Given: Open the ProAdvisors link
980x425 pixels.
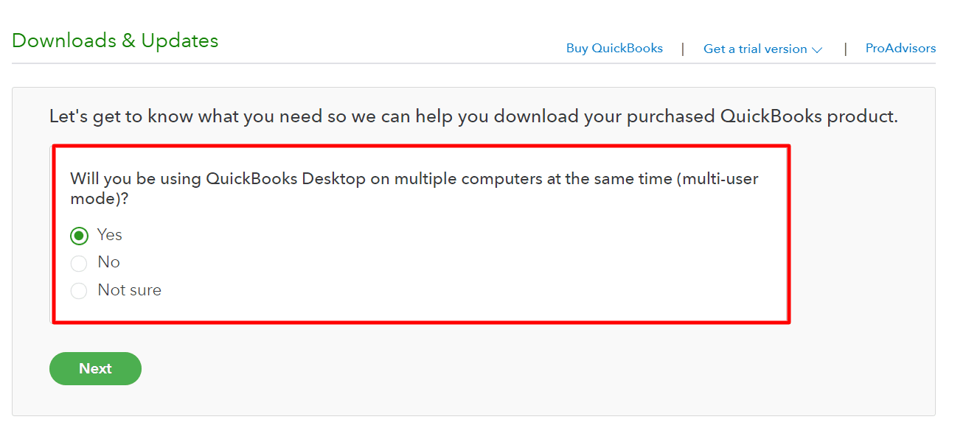Looking at the screenshot, I should click(900, 48).
